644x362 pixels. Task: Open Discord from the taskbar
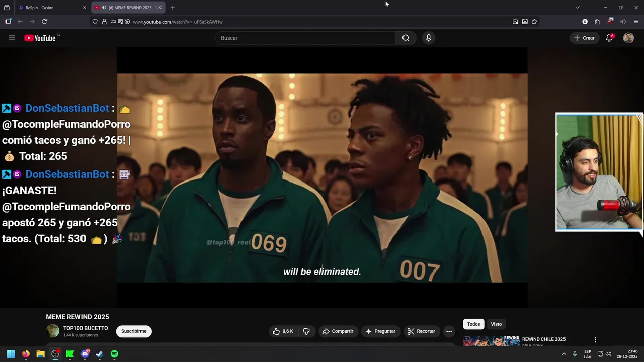85,354
